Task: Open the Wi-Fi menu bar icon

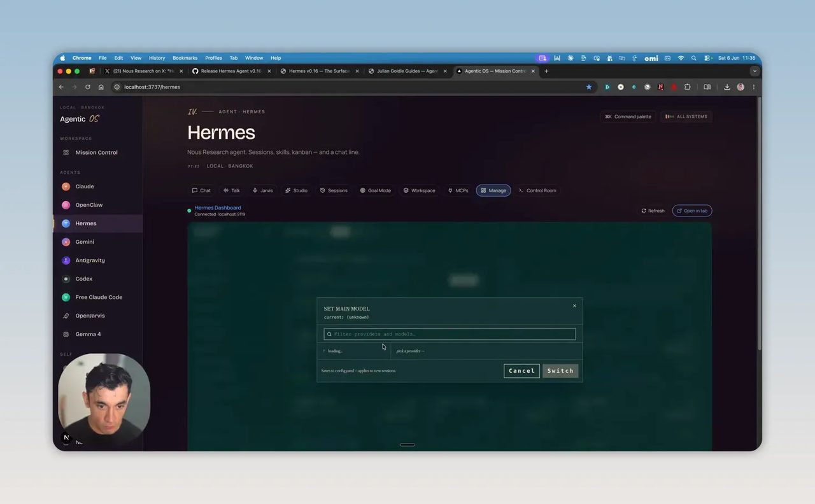Action: [x=681, y=58]
